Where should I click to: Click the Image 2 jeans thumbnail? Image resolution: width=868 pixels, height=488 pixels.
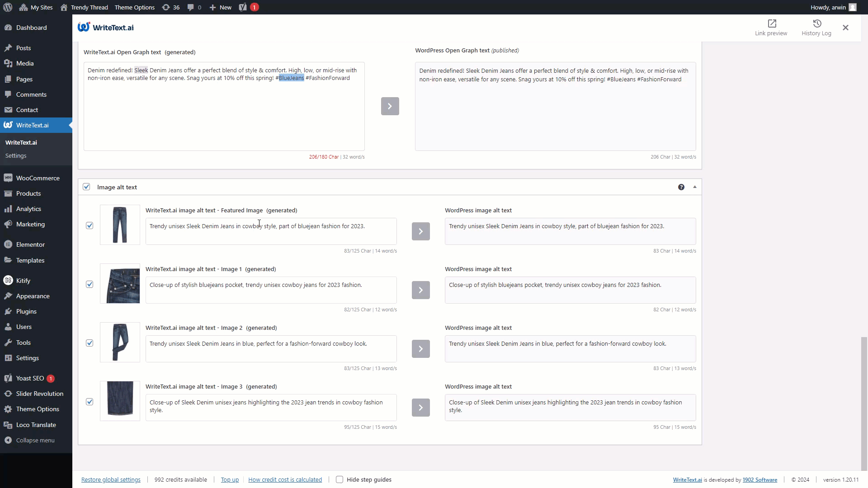pyautogui.click(x=120, y=342)
